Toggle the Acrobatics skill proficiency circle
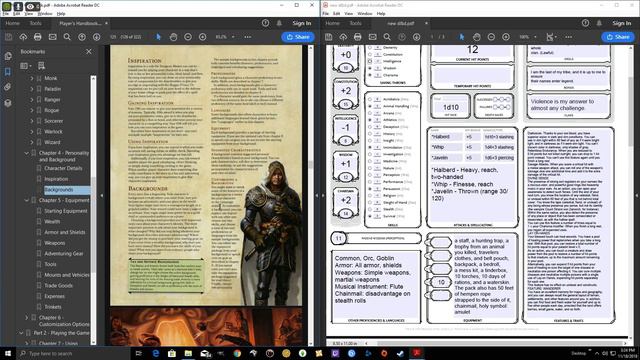 tap(370, 99)
